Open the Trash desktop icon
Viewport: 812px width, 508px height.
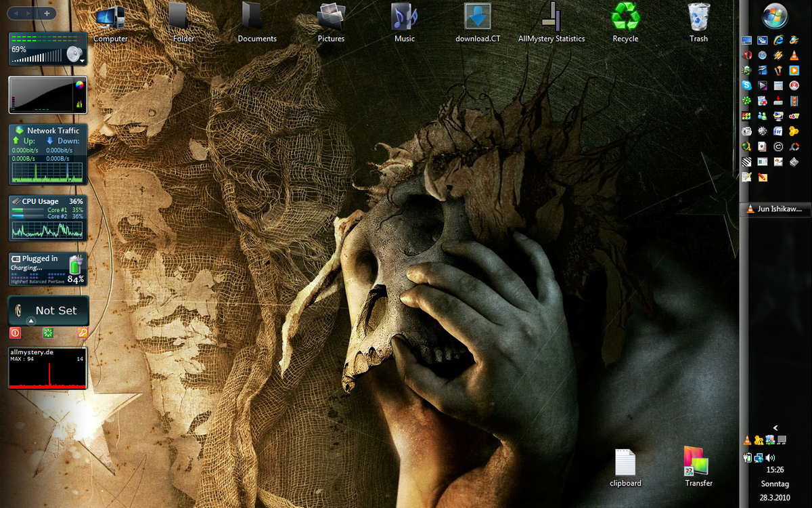698,22
